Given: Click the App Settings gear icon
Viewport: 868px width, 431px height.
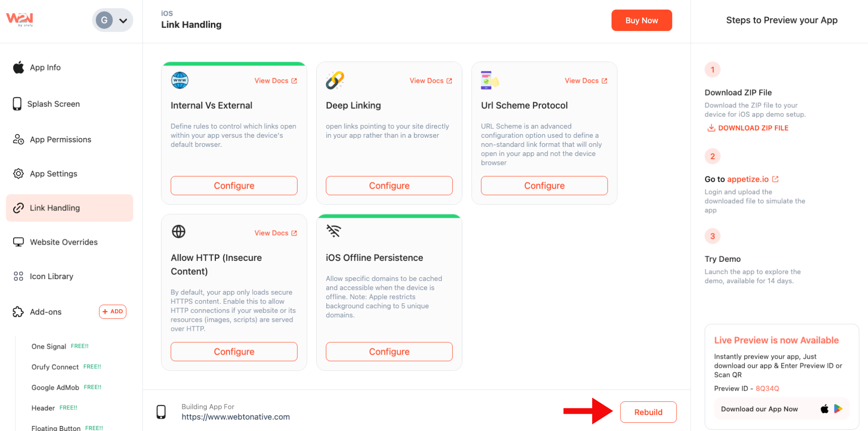Looking at the screenshot, I should pyautogui.click(x=19, y=174).
